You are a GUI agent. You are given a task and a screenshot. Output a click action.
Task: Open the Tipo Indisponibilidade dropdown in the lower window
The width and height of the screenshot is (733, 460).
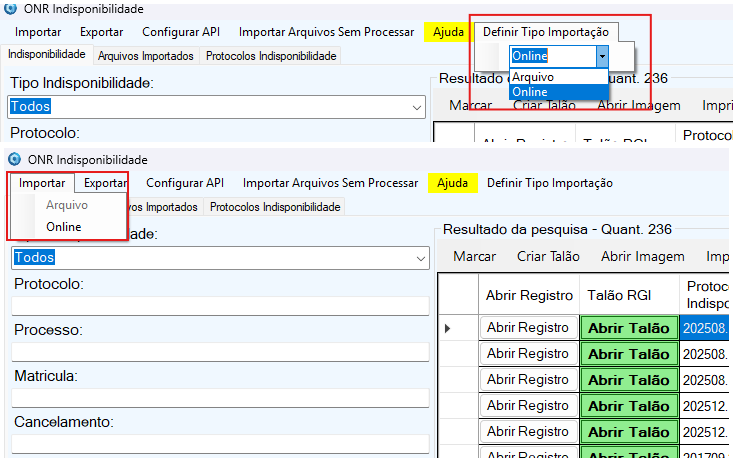[419, 258]
